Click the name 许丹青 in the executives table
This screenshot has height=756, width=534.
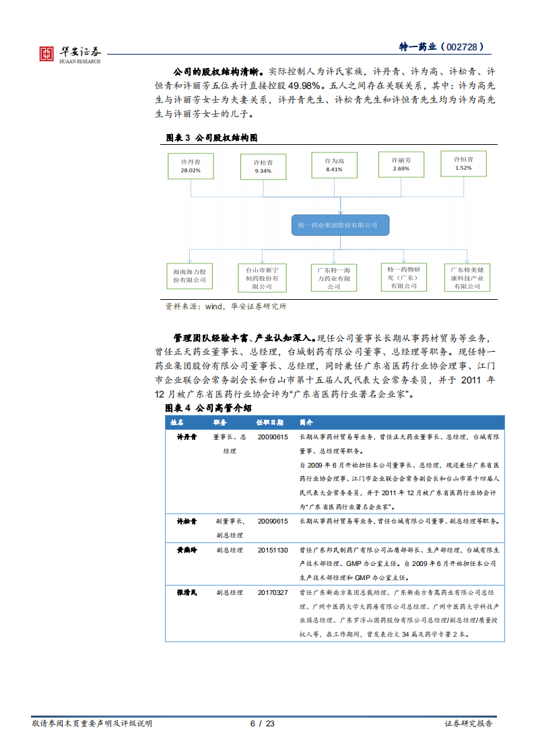click(x=187, y=437)
